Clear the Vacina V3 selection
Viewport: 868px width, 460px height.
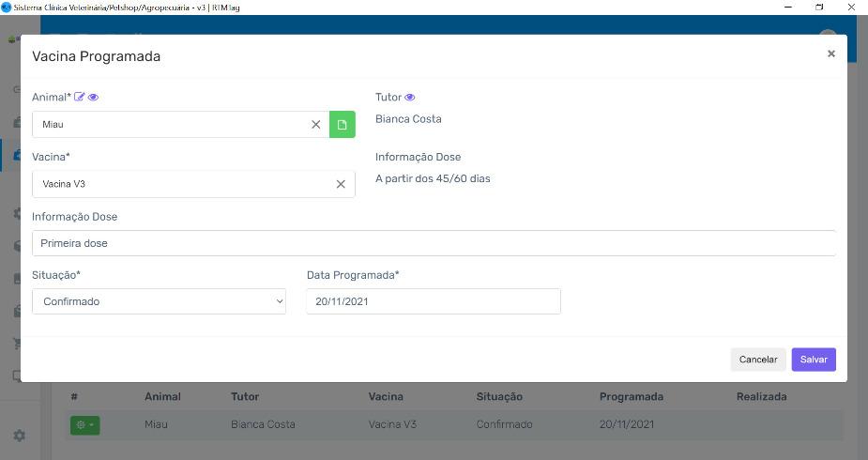[x=341, y=184]
